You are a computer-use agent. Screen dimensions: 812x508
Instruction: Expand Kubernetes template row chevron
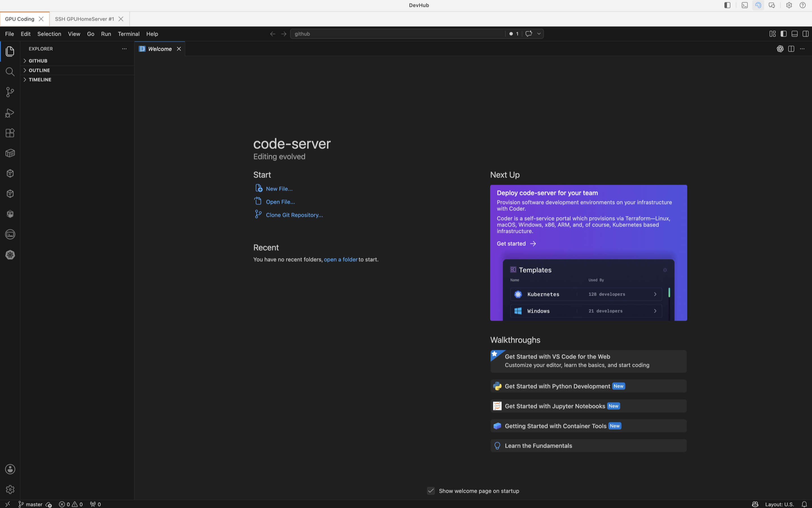655,294
